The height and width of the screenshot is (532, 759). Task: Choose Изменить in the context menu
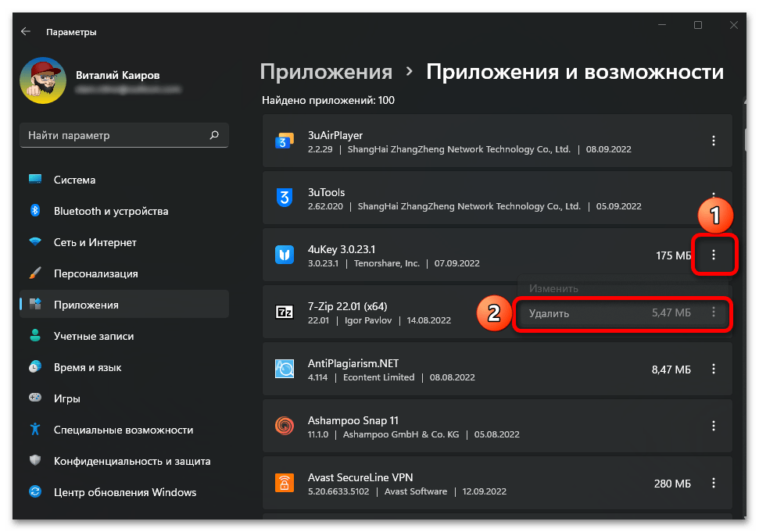point(553,288)
